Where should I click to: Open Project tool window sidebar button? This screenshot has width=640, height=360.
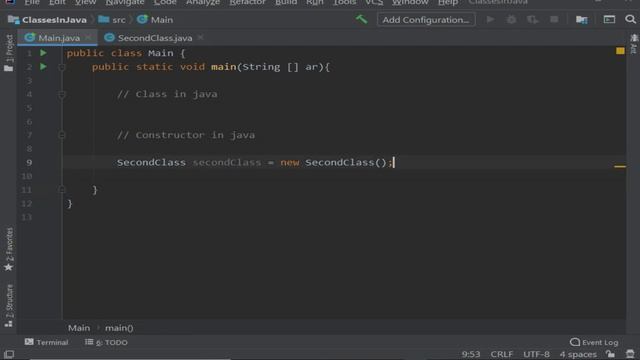(x=9, y=53)
